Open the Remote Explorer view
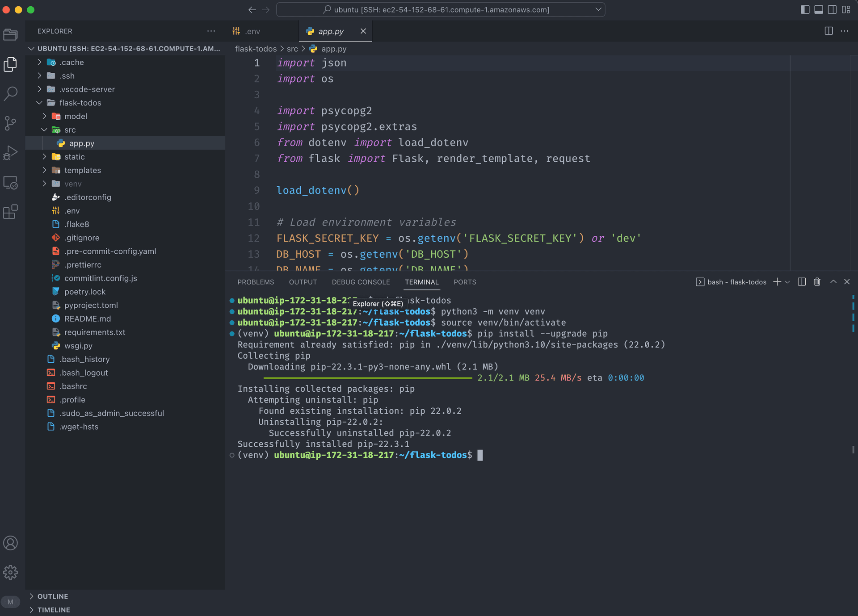 point(10,182)
